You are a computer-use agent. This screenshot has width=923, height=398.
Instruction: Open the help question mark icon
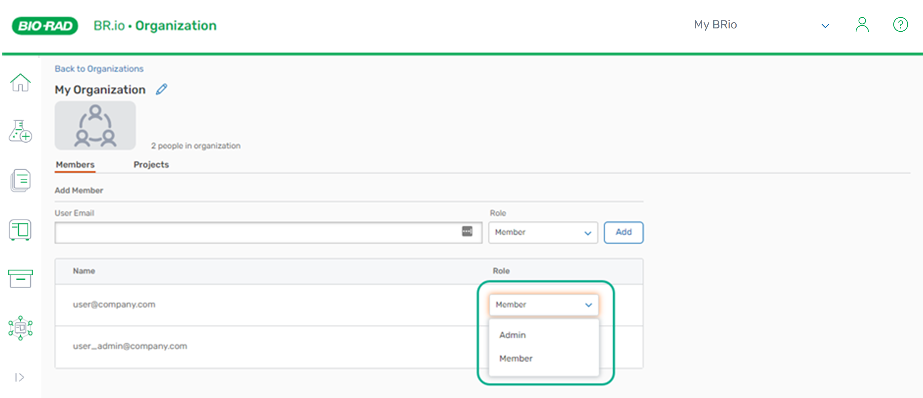pyautogui.click(x=901, y=25)
